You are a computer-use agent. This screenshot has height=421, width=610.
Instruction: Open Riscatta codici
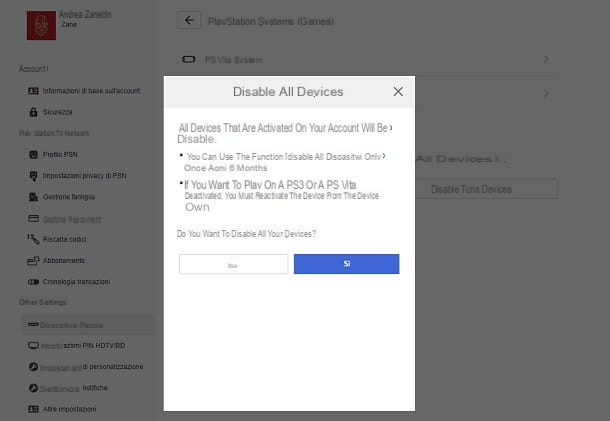[x=64, y=239]
